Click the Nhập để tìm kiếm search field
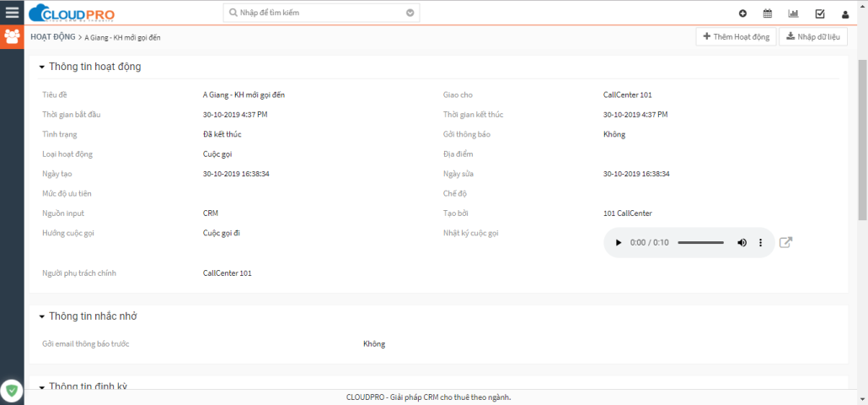Viewport: 868px width, 405px height. pos(320,13)
